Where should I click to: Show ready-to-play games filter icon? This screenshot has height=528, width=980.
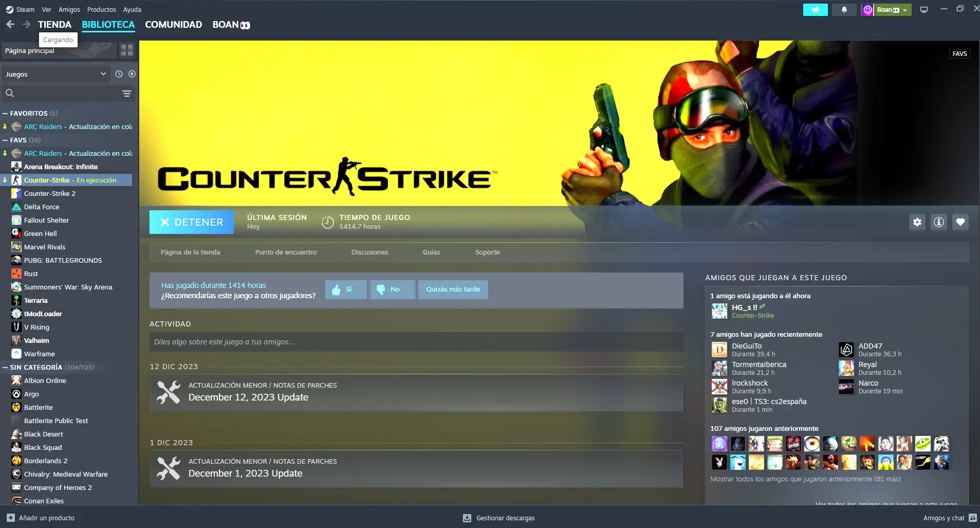pos(132,74)
